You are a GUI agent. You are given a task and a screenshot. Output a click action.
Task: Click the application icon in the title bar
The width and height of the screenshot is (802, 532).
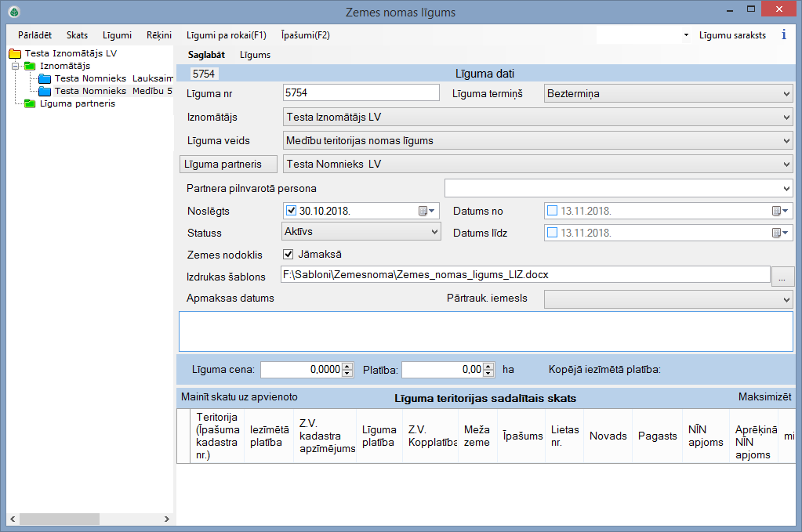pyautogui.click(x=13, y=13)
